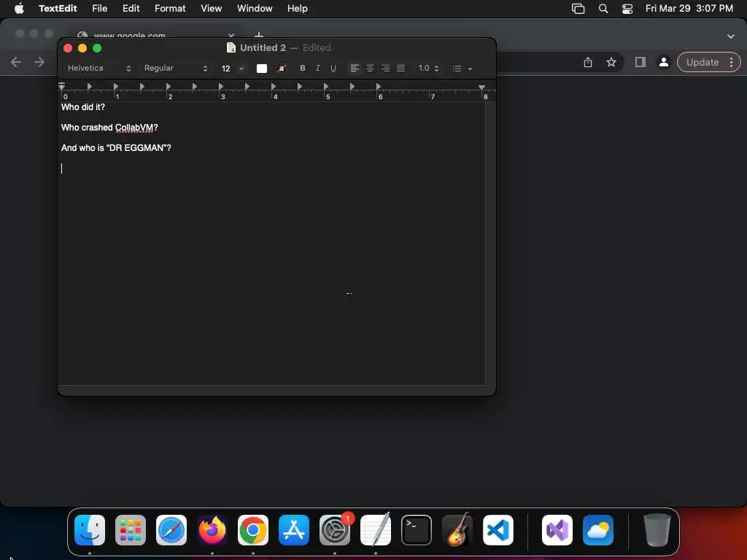
Task: Open Spotlight search in menu bar
Action: click(x=603, y=8)
